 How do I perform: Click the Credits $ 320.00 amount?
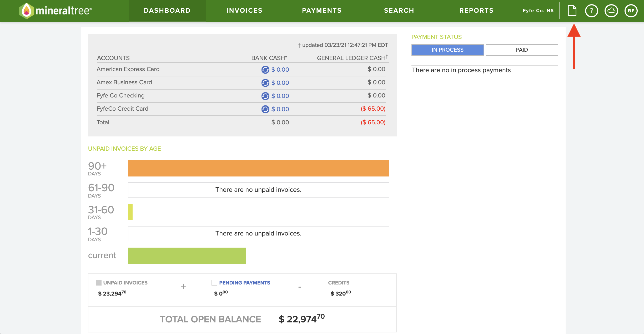coord(341,293)
